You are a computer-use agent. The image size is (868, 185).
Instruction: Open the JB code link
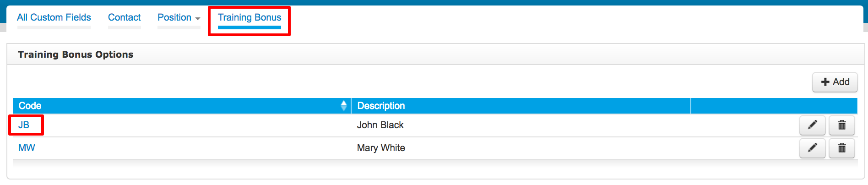[24, 125]
